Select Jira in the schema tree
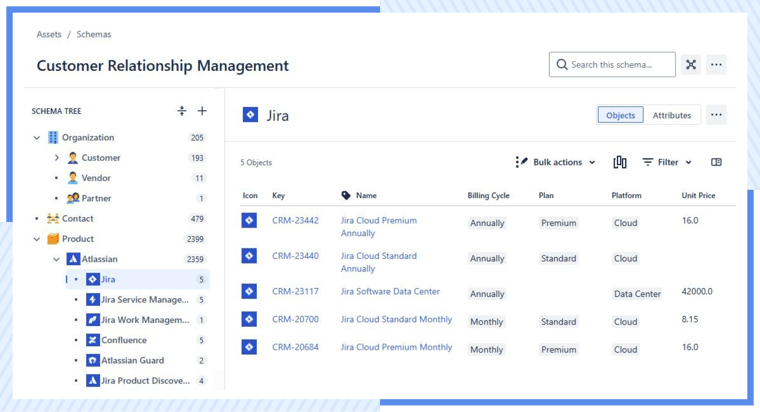This screenshot has height=412, width=760. tap(138, 279)
